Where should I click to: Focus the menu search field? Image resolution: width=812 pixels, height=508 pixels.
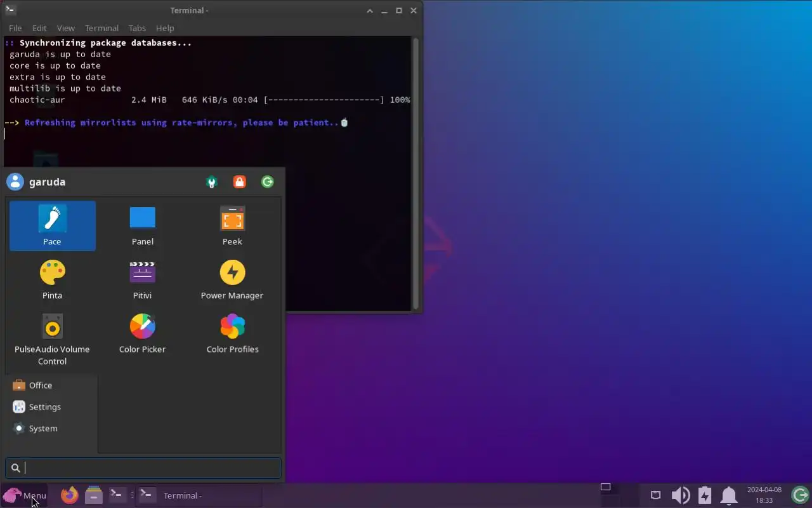point(143,468)
